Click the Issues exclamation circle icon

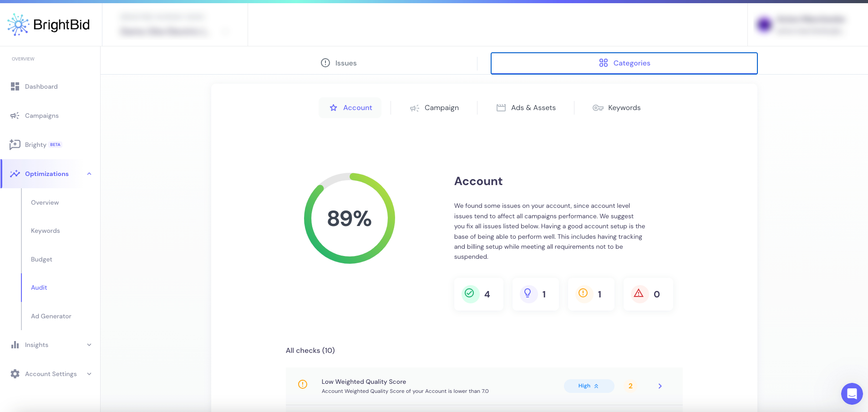coord(325,63)
